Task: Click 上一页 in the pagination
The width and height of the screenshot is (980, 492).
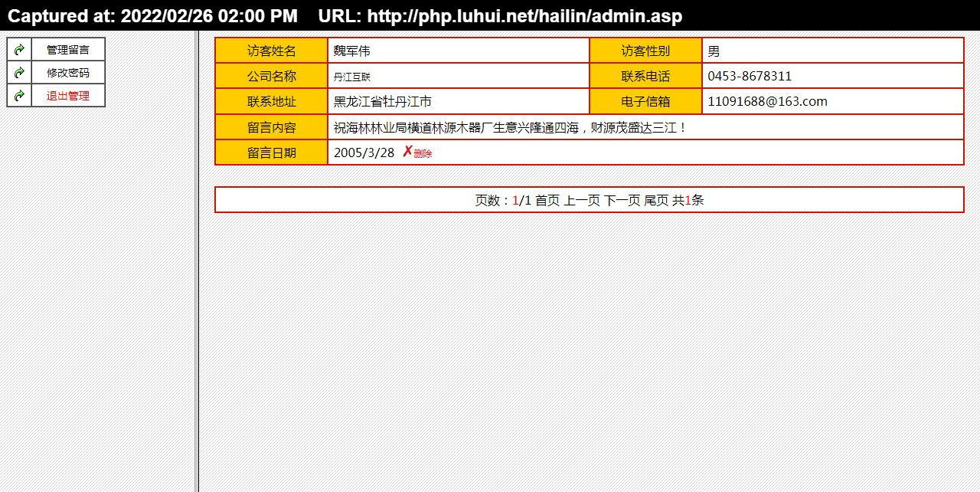Action: 582,200
